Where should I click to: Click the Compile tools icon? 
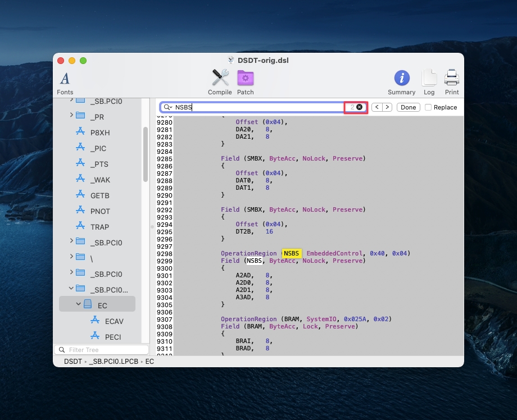(x=220, y=82)
